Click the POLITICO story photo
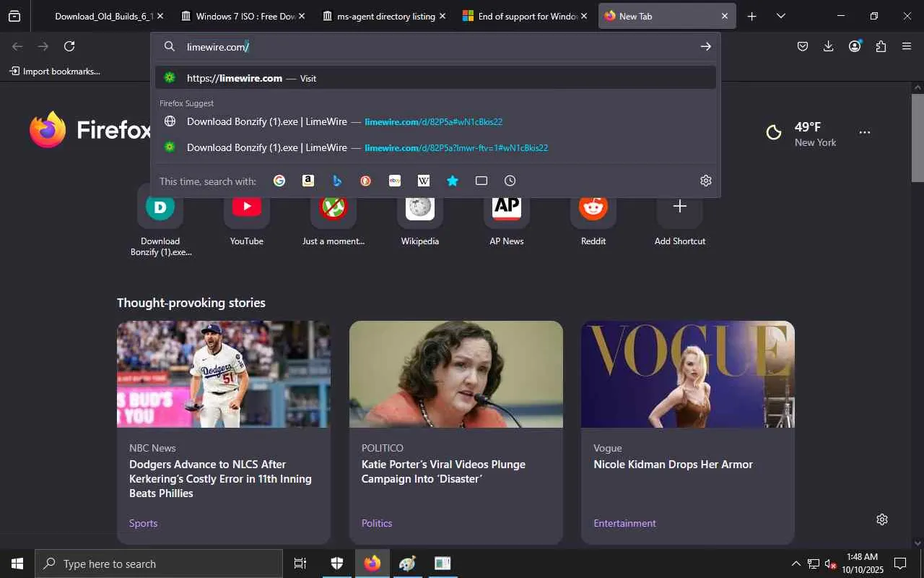The width and height of the screenshot is (924, 578). (x=456, y=374)
